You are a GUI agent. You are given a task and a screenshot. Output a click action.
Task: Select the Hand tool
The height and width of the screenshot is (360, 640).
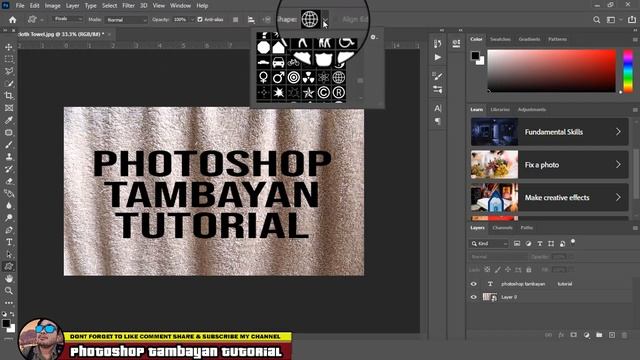click(9, 279)
